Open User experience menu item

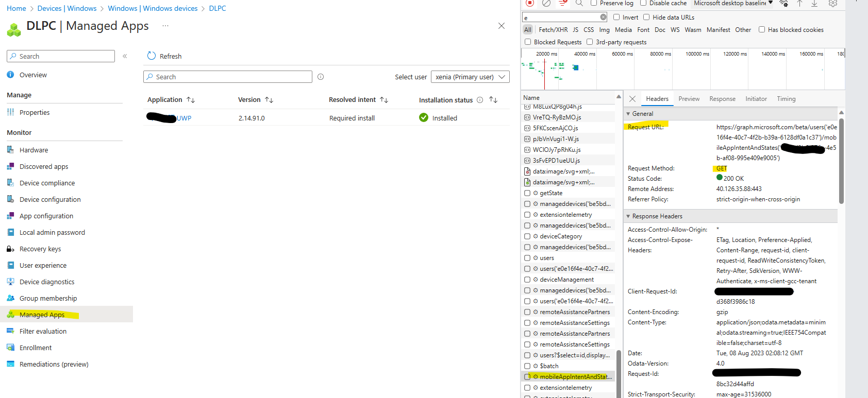(43, 265)
